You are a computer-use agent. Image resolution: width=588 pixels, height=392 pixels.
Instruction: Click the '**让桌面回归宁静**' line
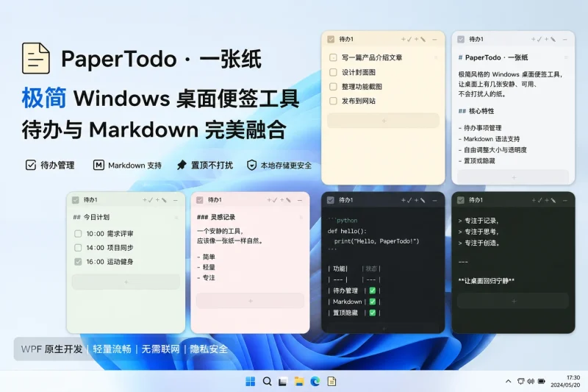[487, 281]
